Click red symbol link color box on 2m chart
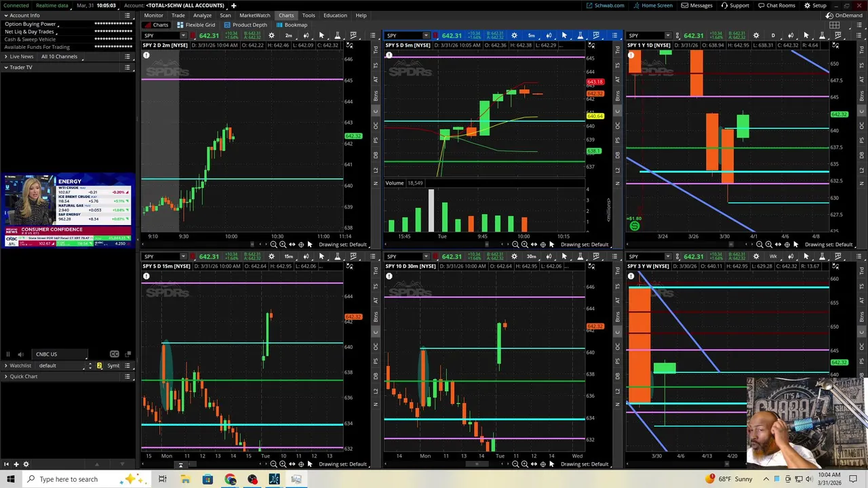Viewport: 868px width, 488px height. click(193, 35)
